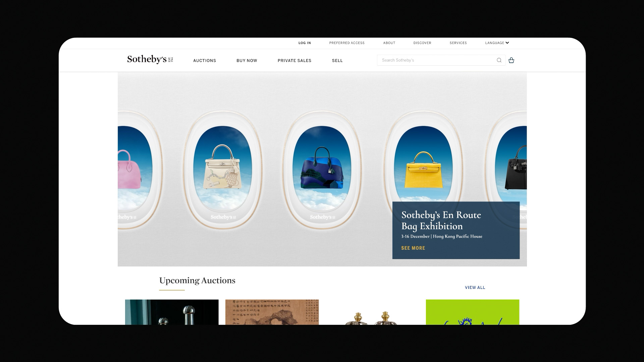Open the silver bottle auction thumbnail
644x362 pixels.
tap(172, 312)
